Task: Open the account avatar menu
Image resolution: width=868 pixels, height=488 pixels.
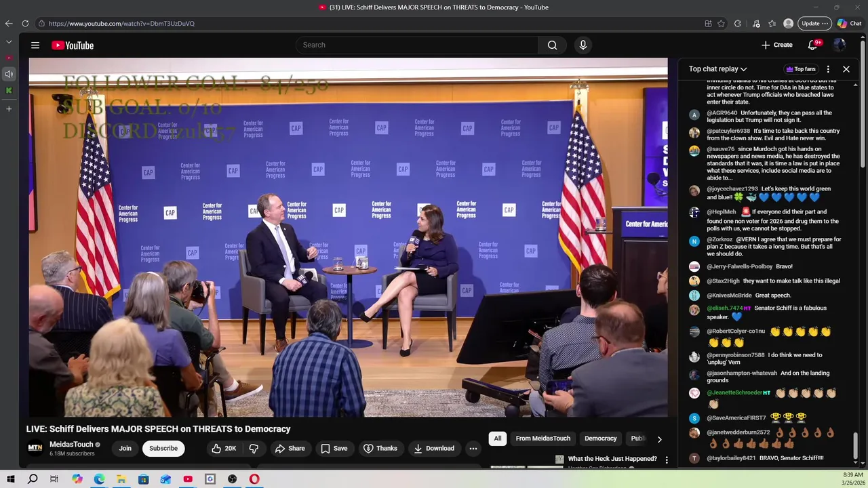Action: coord(840,45)
